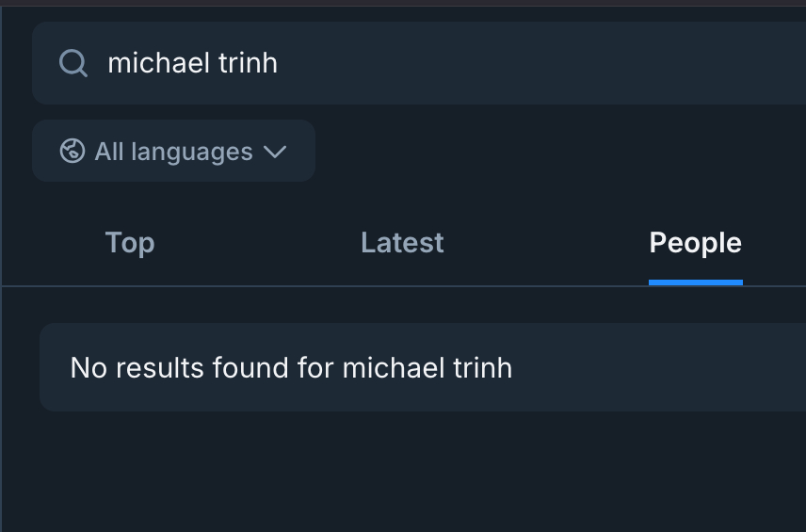Click the No results found message

[x=291, y=367]
